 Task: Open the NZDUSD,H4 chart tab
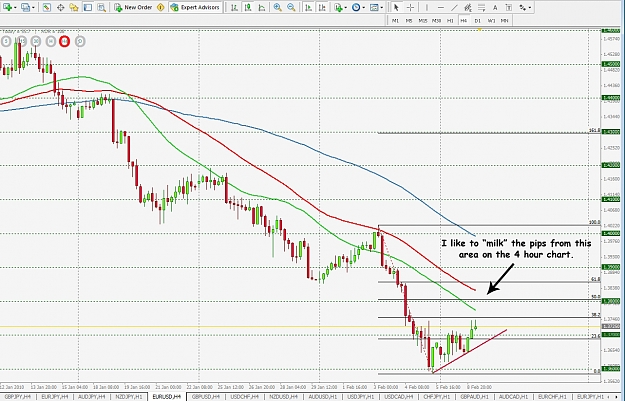pos(283,397)
